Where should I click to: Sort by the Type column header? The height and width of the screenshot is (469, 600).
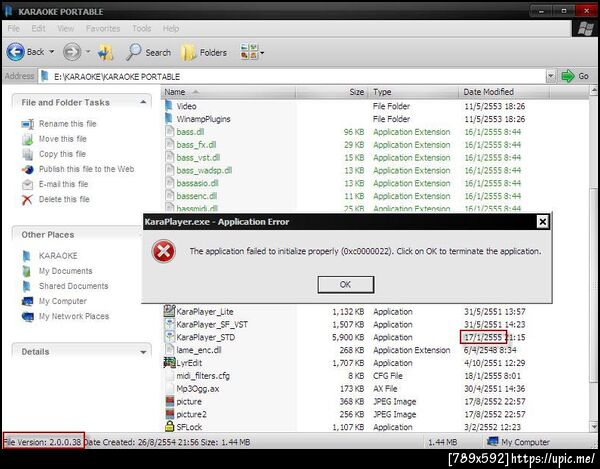(x=413, y=92)
